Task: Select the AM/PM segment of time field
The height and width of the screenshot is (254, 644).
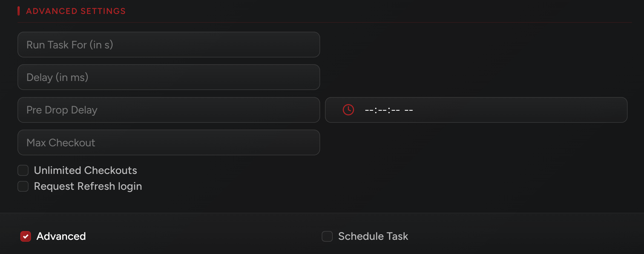Action: [x=409, y=110]
